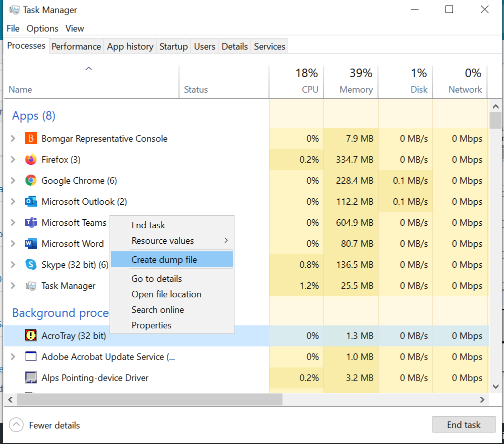Expand the Microsoft Outlook (2) group
Screen dimensions: 504x444
coord(13,202)
